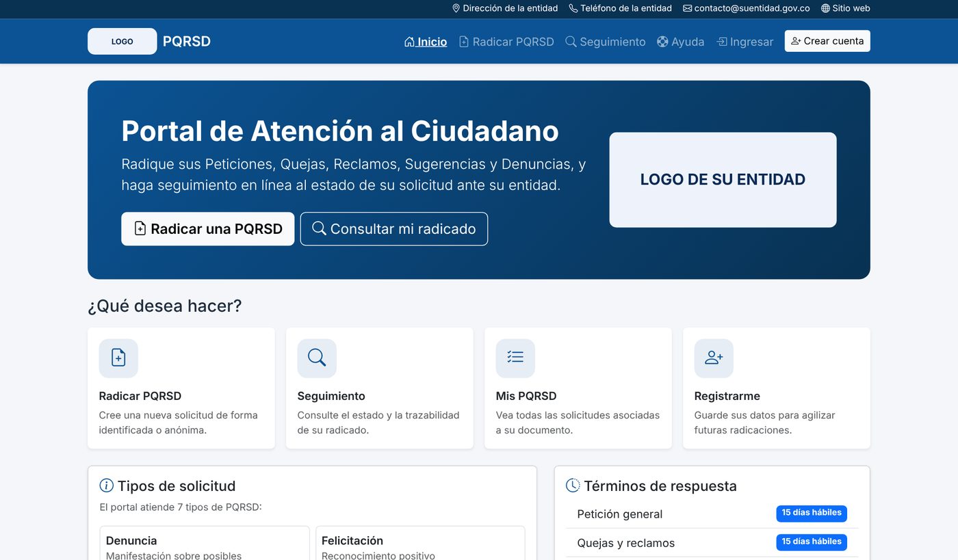Click the Radicar PQRSD card file icon
This screenshot has width=958, height=560.
(118, 358)
